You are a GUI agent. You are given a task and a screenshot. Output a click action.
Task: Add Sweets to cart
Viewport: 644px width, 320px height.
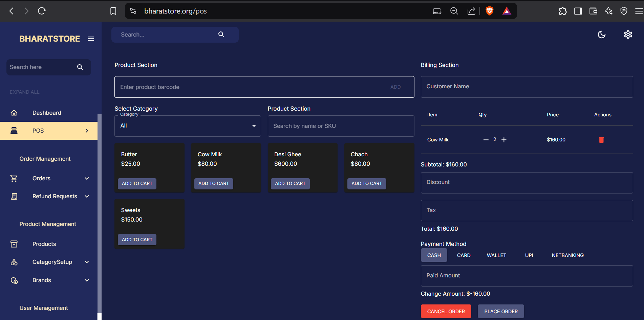pyautogui.click(x=137, y=239)
